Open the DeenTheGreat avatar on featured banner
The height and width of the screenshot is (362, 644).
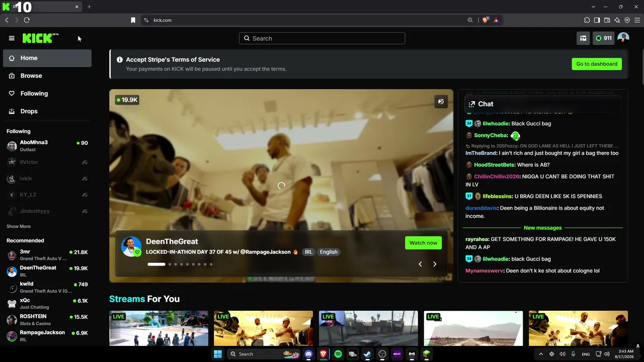coord(131,246)
